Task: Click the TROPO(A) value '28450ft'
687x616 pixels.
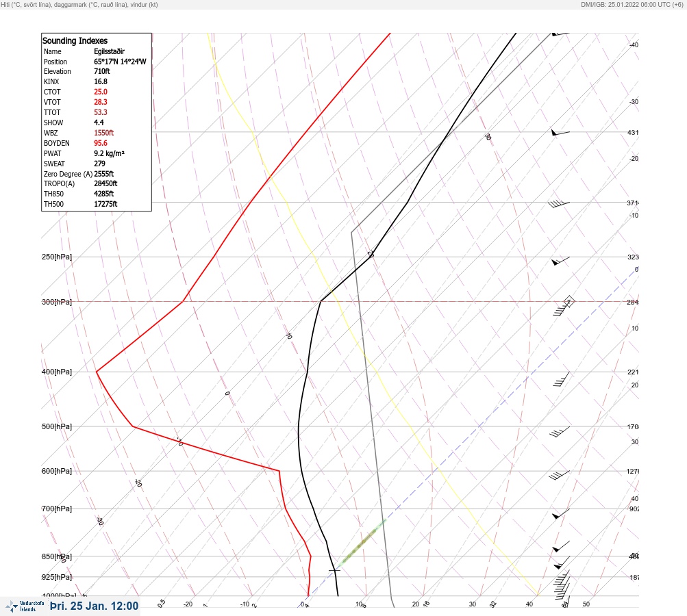Action: pos(105,183)
